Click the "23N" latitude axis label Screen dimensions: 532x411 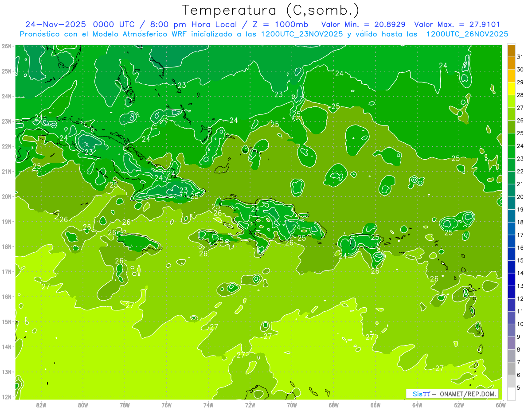7,121
